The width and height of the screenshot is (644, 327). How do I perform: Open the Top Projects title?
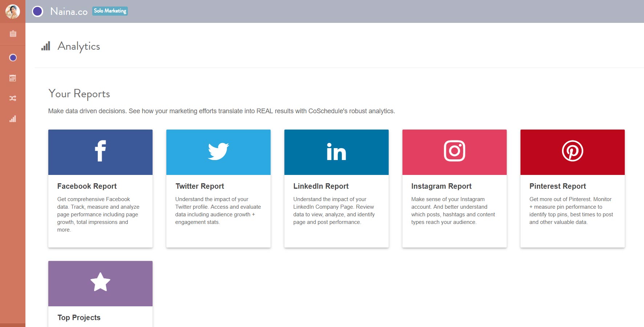point(79,318)
